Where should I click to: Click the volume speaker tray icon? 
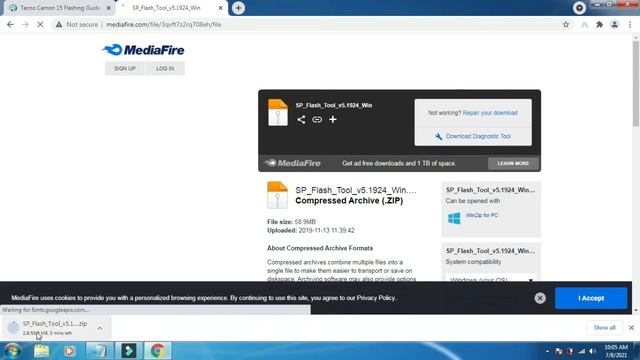[593, 351]
